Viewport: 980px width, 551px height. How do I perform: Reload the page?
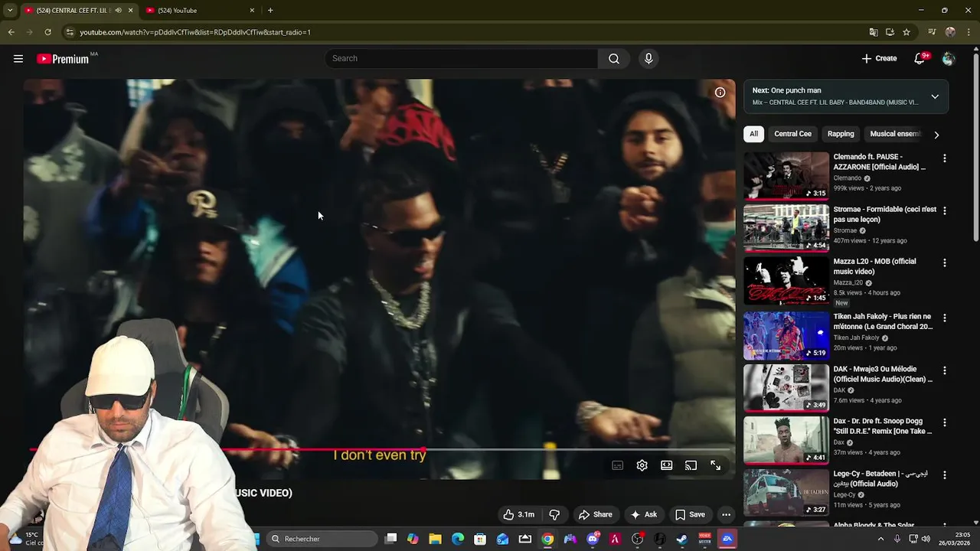pos(47,32)
